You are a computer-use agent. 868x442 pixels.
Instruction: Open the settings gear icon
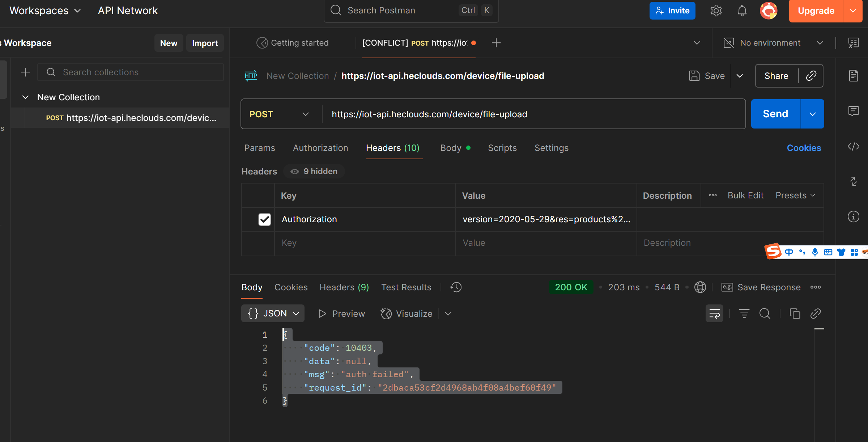tap(716, 10)
